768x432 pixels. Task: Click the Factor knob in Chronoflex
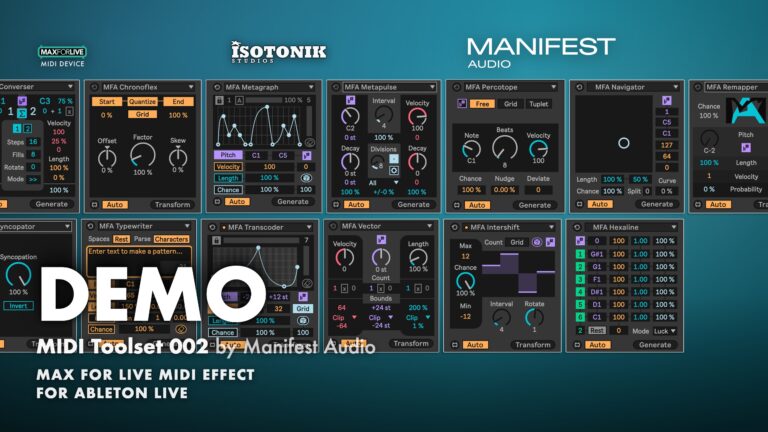click(x=143, y=156)
